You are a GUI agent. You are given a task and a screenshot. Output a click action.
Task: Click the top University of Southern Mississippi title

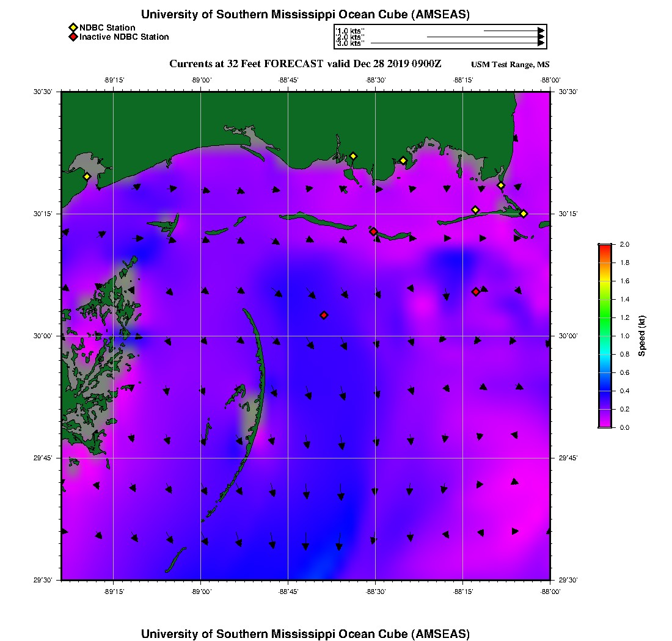(x=305, y=15)
